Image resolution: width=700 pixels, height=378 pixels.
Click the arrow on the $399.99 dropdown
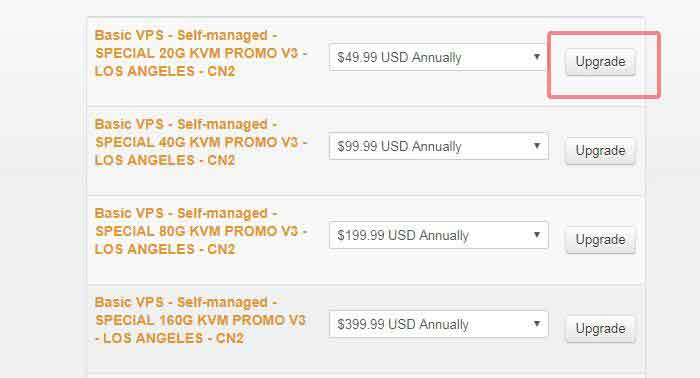coord(537,324)
